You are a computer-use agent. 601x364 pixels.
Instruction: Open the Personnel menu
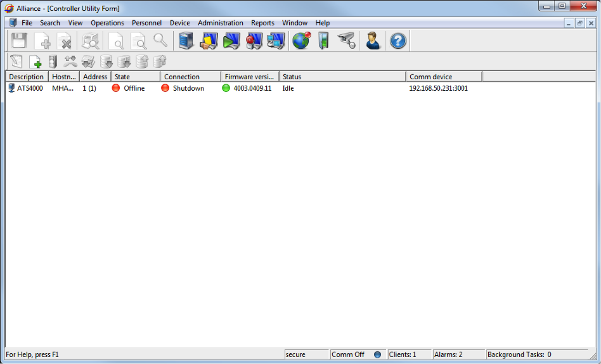(x=146, y=23)
